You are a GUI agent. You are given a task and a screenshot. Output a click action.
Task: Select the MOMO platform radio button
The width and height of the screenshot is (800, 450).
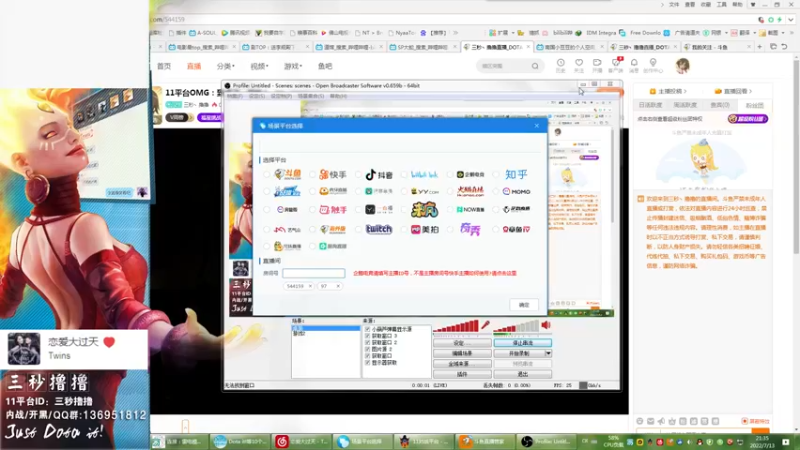[496, 191]
